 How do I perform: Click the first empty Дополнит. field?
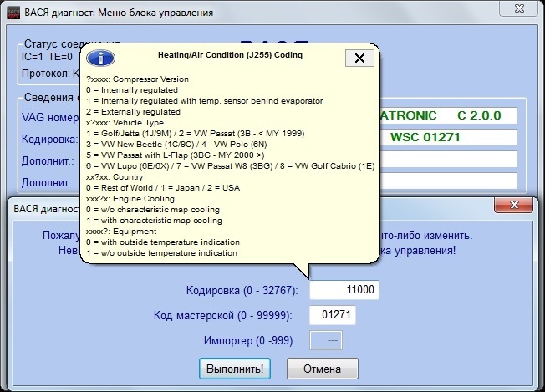point(448,159)
